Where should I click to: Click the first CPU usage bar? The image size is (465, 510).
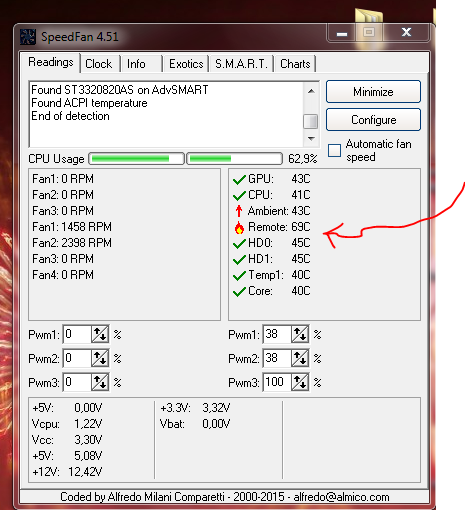(x=136, y=159)
